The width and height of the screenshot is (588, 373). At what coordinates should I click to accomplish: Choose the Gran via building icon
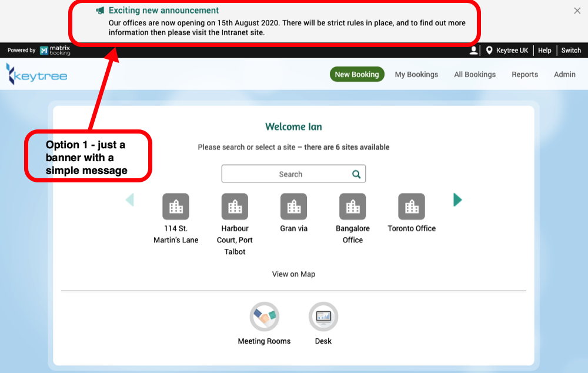293,207
